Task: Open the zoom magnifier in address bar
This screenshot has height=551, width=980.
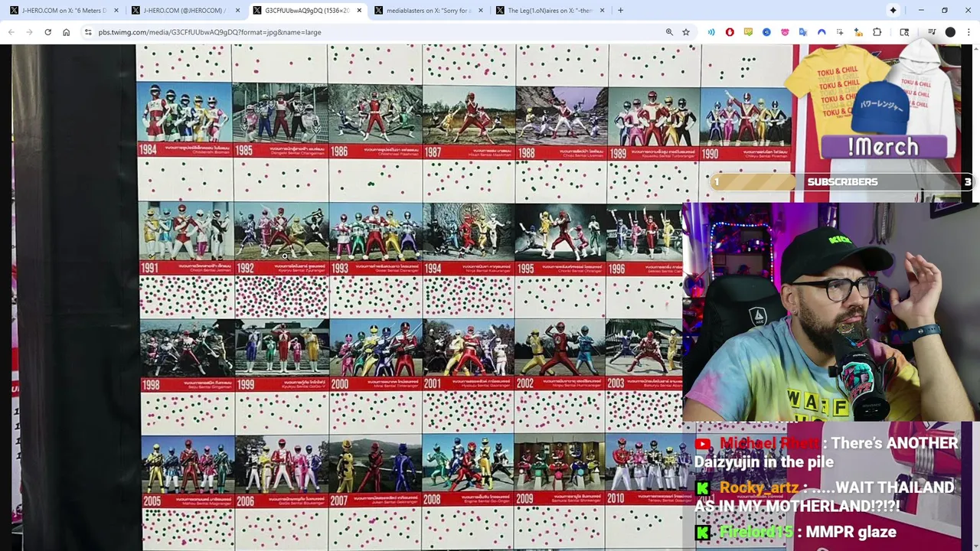Action: pos(669,32)
